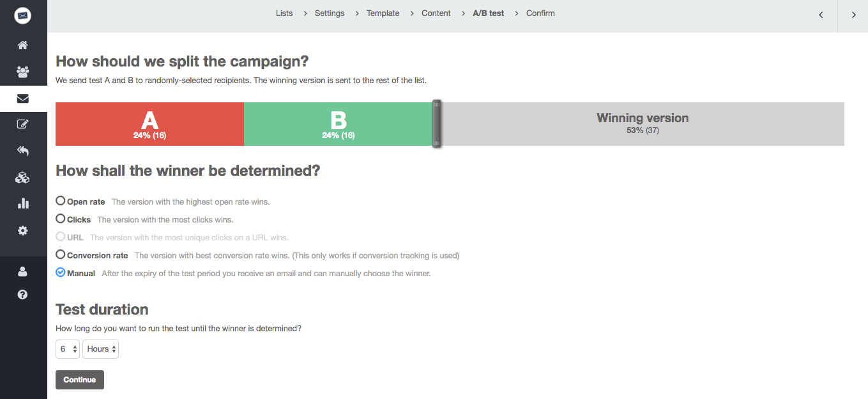Image resolution: width=868 pixels, height=399 pixels.
Task: Click the text "The version with the most clicks wins."
Action: pyautogui.click(x=165, y=220)
